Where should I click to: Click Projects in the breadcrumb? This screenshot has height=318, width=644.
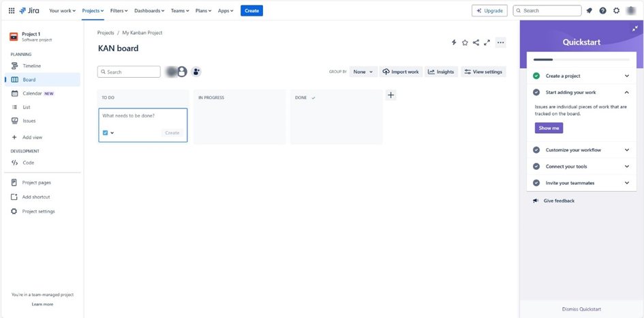tap(106, 33)
